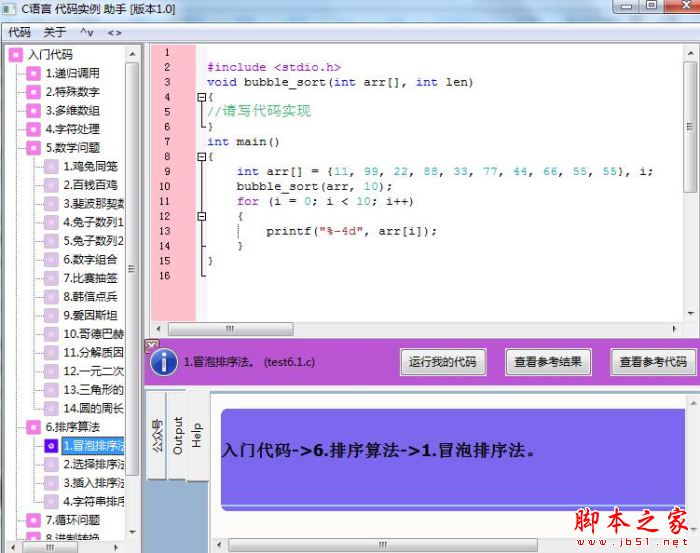Click the printf line in the editor

(x=351, y=231)
